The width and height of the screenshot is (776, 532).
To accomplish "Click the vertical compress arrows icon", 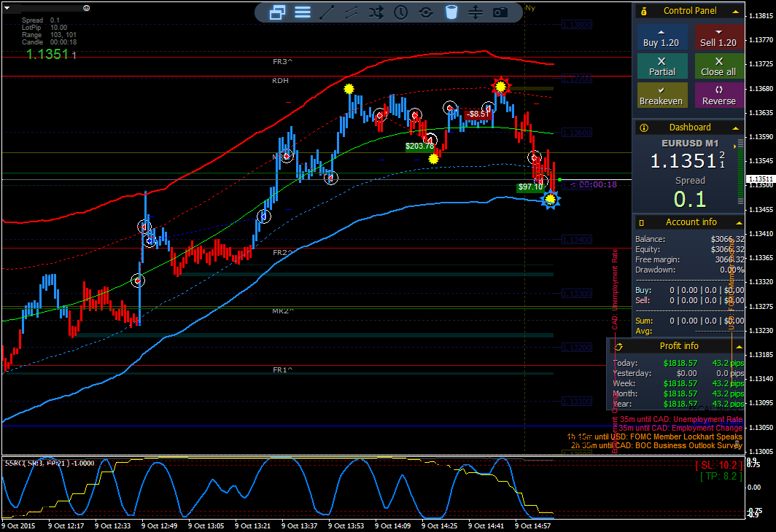I will tap(475, 12).
